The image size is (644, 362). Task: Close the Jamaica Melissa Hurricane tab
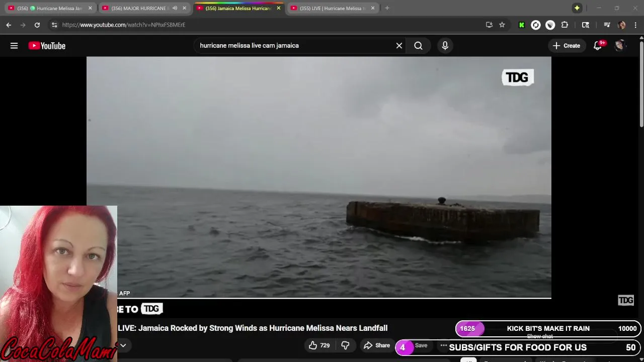278,8
